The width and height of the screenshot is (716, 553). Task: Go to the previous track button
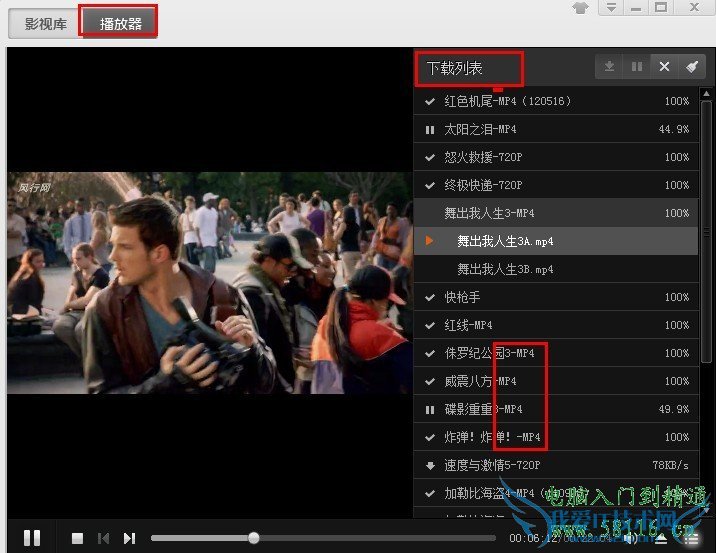(x=104, y=538)
